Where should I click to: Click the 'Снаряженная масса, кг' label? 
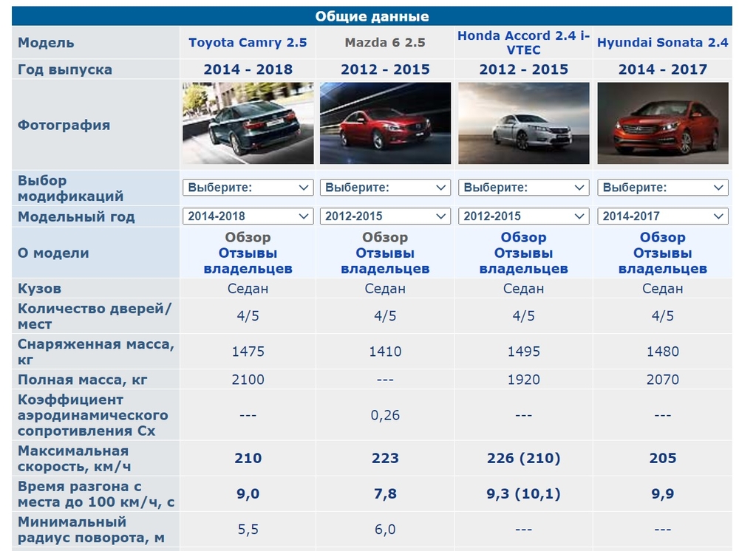coord(96,352)
